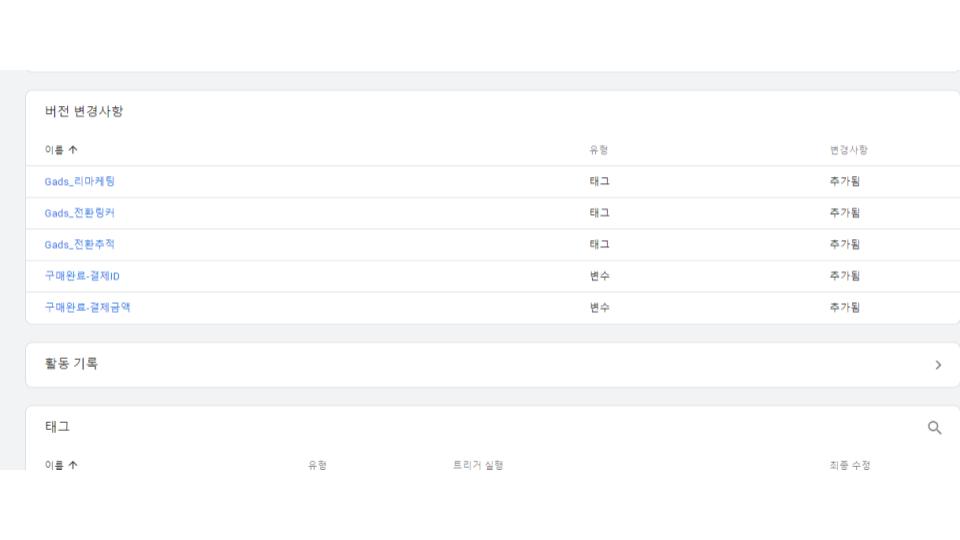Click the 최종 수정 column header
Viewport: 960px width, 540px height.
pyautogui.click(x=850, y=465)
